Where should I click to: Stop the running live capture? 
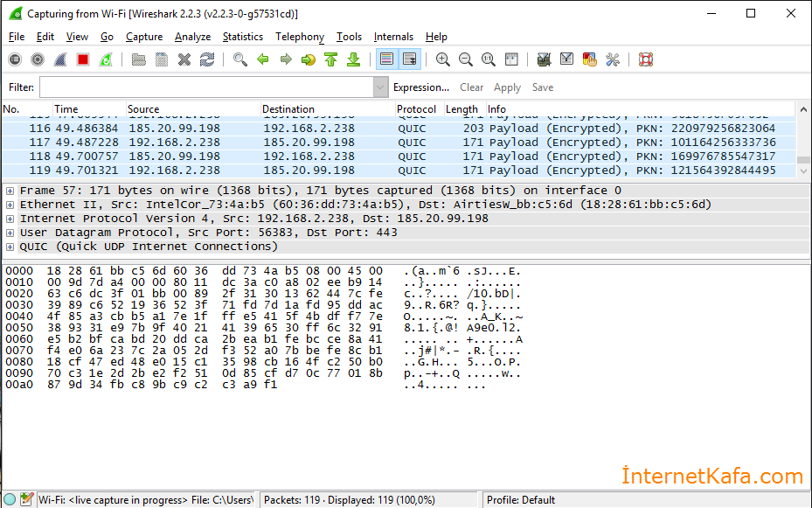point(83,59)
